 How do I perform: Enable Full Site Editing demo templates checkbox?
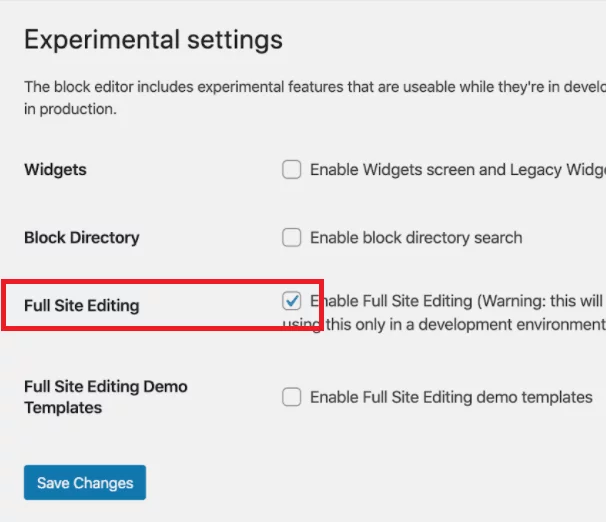(x=291, y=397)
